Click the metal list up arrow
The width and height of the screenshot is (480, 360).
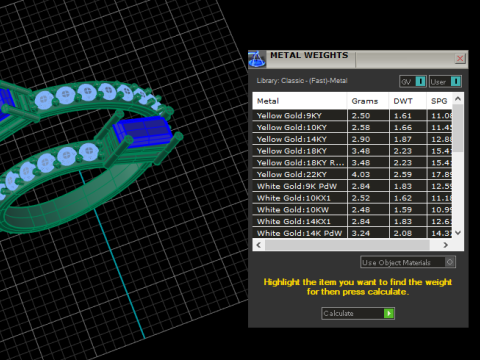pos(458,99)
